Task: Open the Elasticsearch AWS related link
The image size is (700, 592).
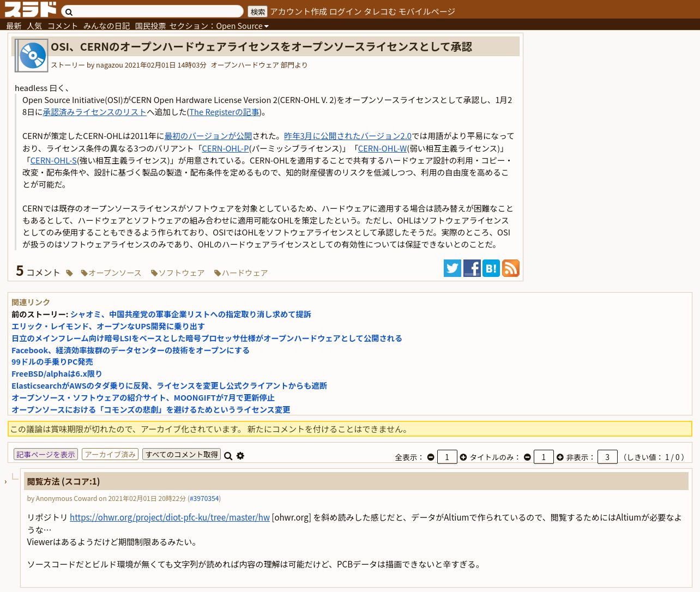Action: point(169,386)
